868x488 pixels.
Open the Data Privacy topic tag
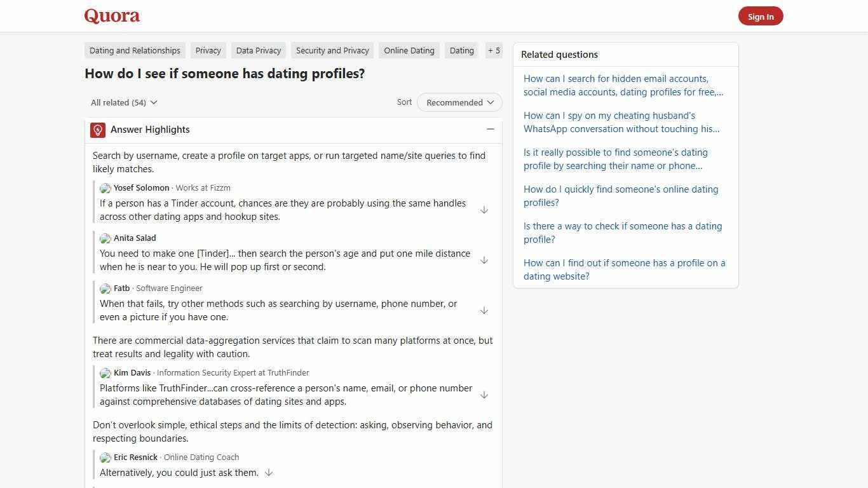click(258, 50)
